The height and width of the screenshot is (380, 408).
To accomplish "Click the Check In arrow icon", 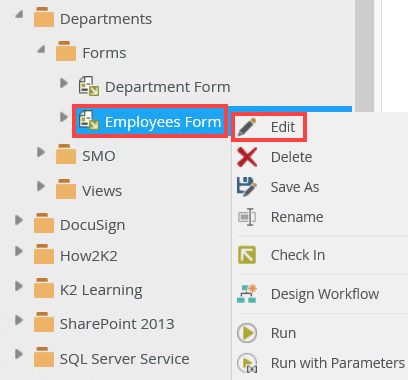I will coord(247,255).
